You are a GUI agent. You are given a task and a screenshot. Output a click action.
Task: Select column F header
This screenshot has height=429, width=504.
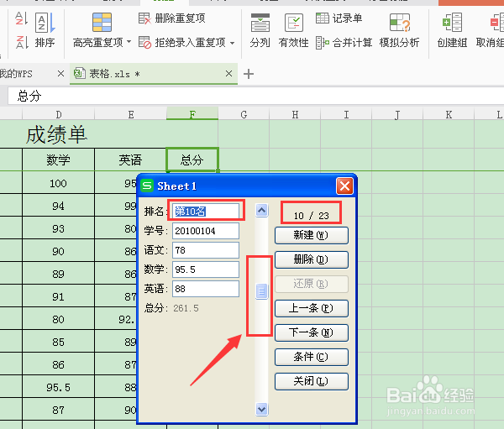click(x=192, y=114)
